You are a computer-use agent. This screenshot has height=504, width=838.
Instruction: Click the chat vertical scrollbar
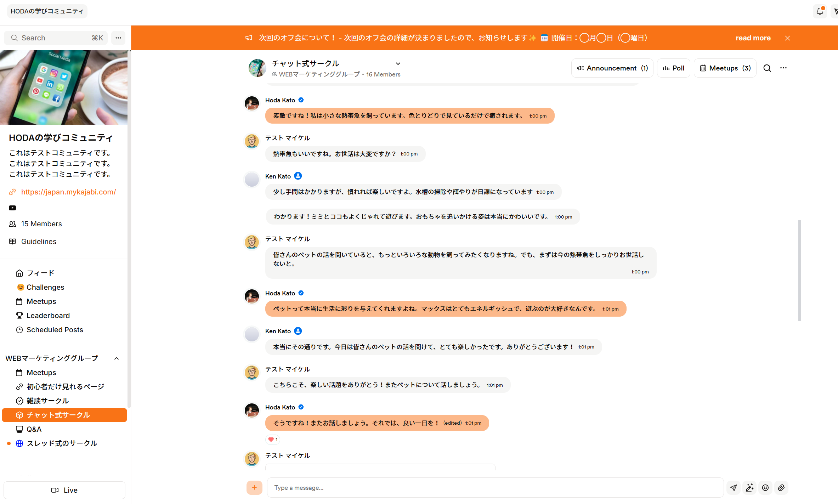tap(799, 270)
